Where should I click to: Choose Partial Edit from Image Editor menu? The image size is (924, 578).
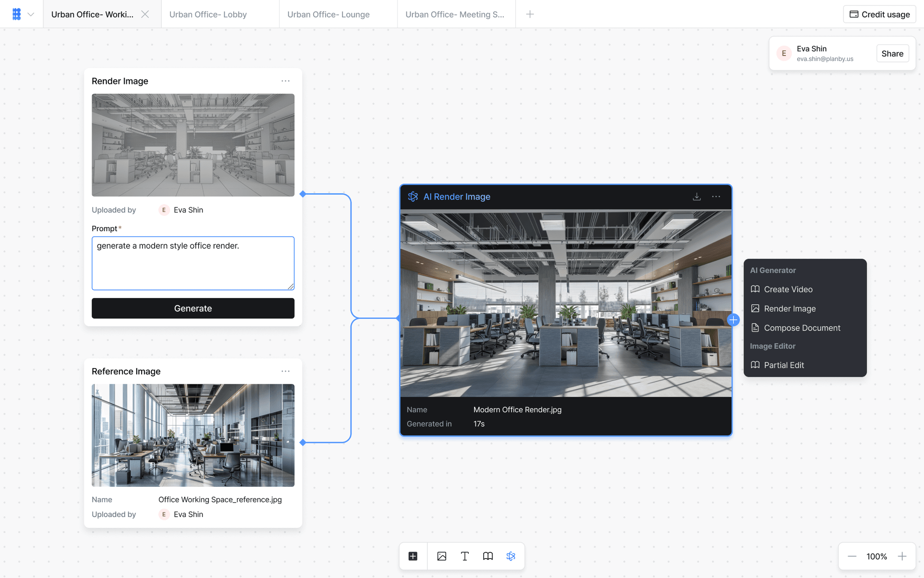[x=784, y=365]
